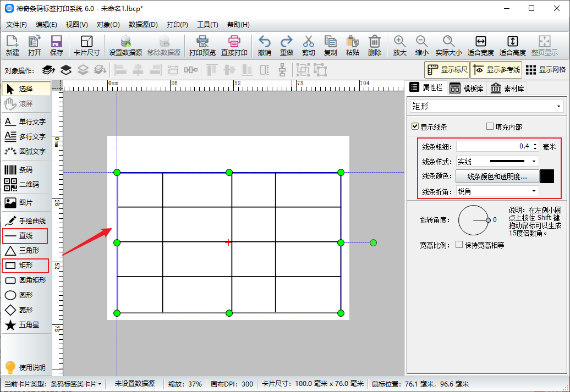This screenshot has width=570, height=392.
Task: Toggle the 显示标尺 ruler button
Action: [447, 70]
